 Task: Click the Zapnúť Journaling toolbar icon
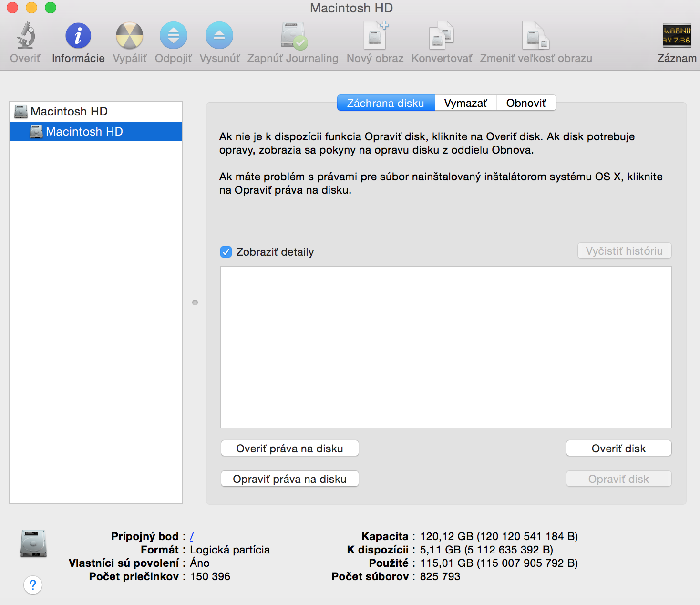pos(293,36)
